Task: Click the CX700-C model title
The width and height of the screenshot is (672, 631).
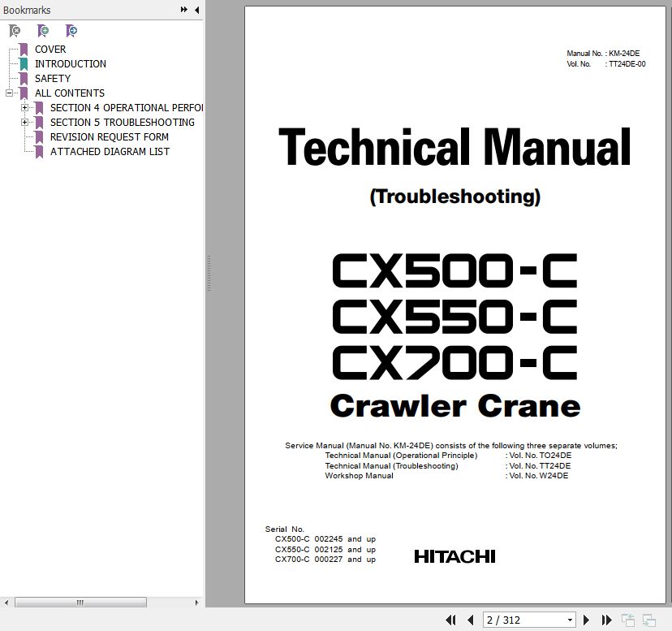Action: 454,362
